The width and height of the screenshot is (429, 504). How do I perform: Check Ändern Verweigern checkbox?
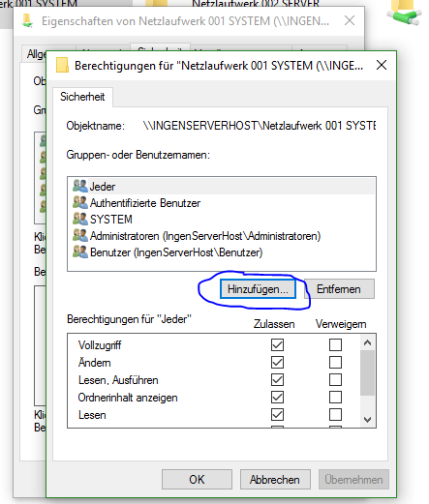335,362
